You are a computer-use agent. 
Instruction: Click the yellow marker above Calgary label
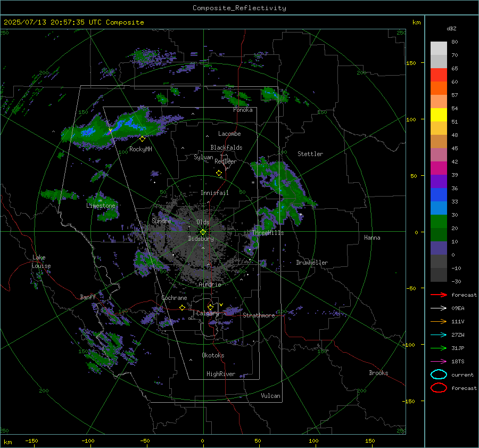point(210,307)
